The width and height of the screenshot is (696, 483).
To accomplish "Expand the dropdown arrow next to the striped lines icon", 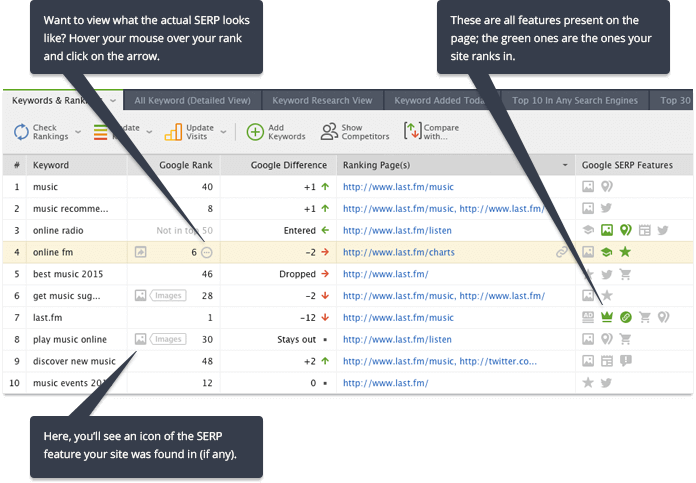I will click(x=149, y=132).
